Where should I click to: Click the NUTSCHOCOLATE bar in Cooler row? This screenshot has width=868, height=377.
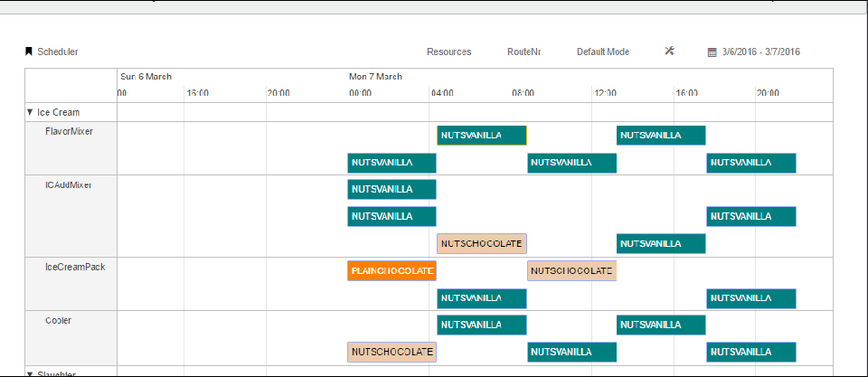pyautogui.click(x=392, y=352)
